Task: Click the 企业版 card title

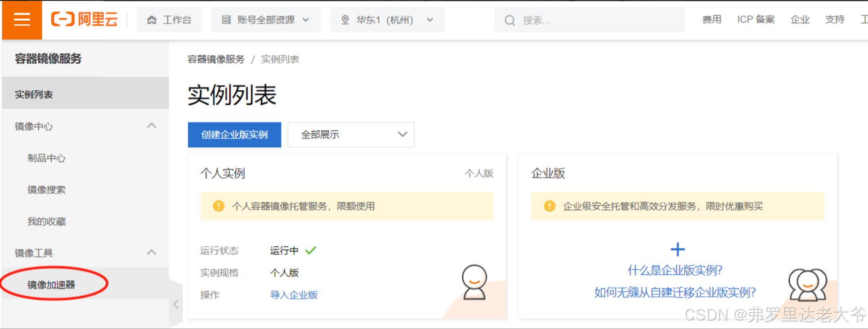Action: tap(548, 173)
